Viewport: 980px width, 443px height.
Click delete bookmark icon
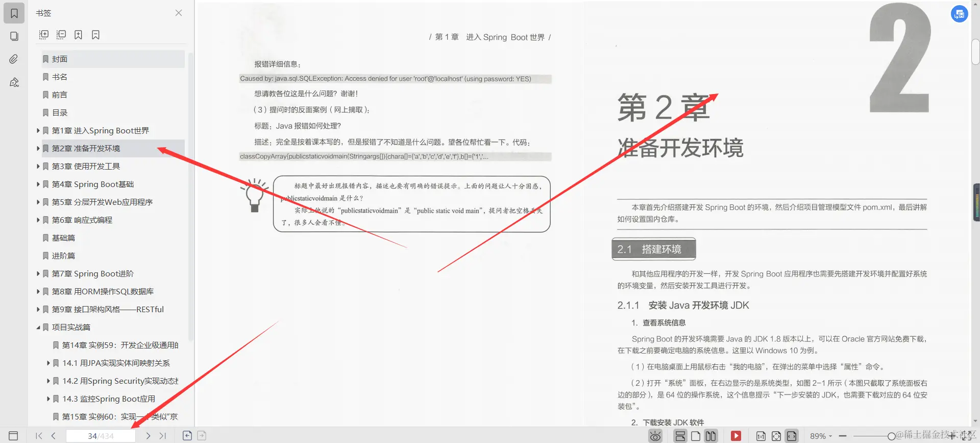95,34
